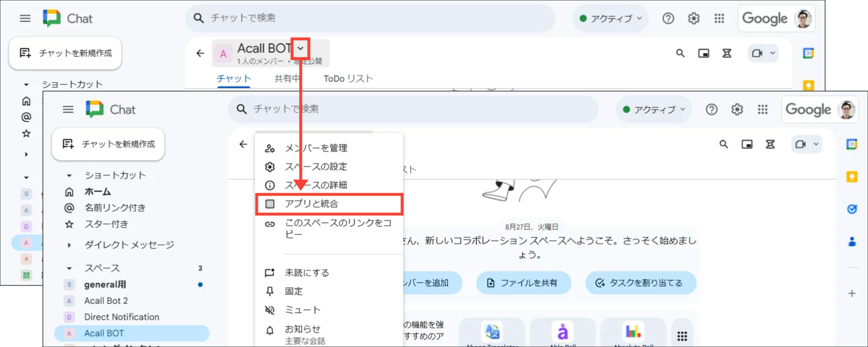Collapse the スペース section in the front window
The image size is (868, 347).
pos(69,268)
